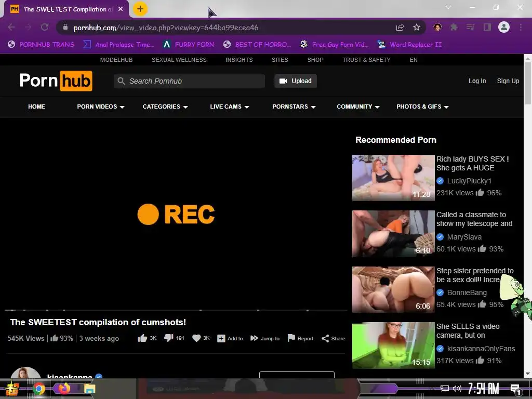The image size is (532, 399).
Task: Click the thumbs up icon showing 3K
Action: click(x=142, y=338)
